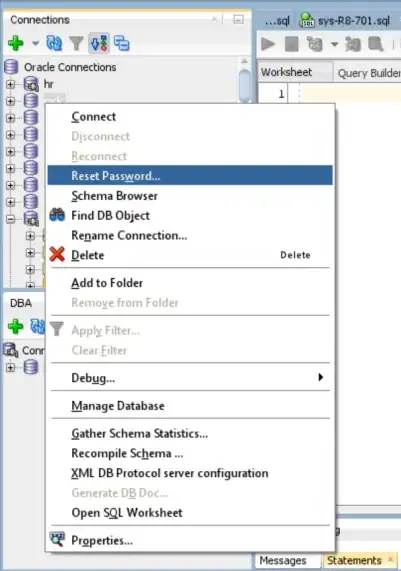Viewport: 401px width, 571px height.
Task: Open the Explain Plan dropdown arrow
Action: (x=334, y=44)
